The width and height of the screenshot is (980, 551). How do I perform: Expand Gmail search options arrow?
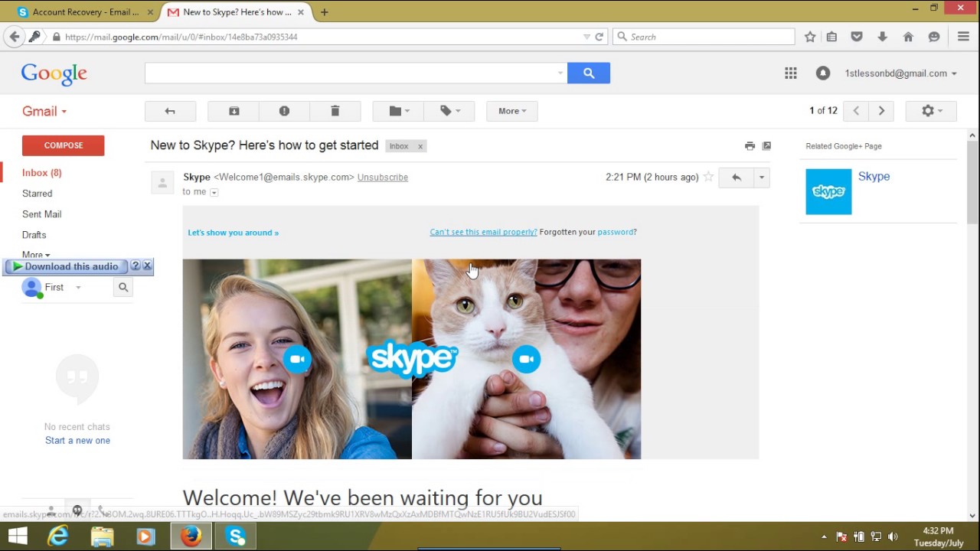click(x=560, y=73)
